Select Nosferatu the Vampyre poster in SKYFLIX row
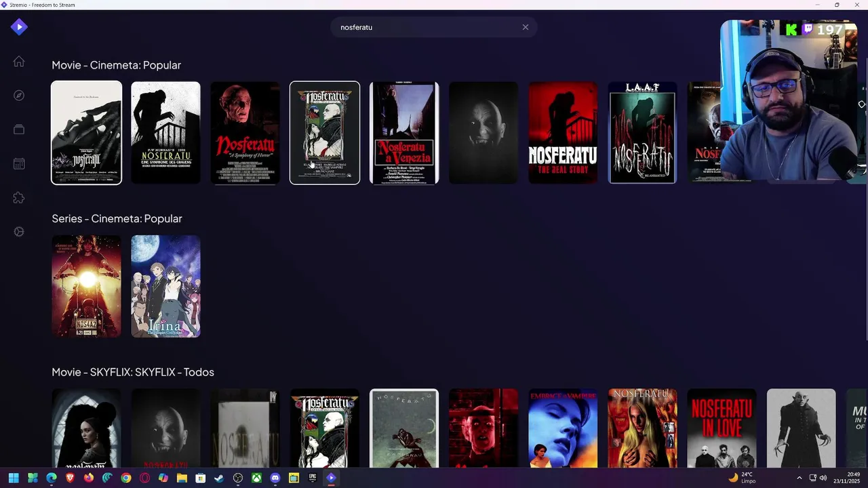The image size is (868, 488). coord(325,428)
